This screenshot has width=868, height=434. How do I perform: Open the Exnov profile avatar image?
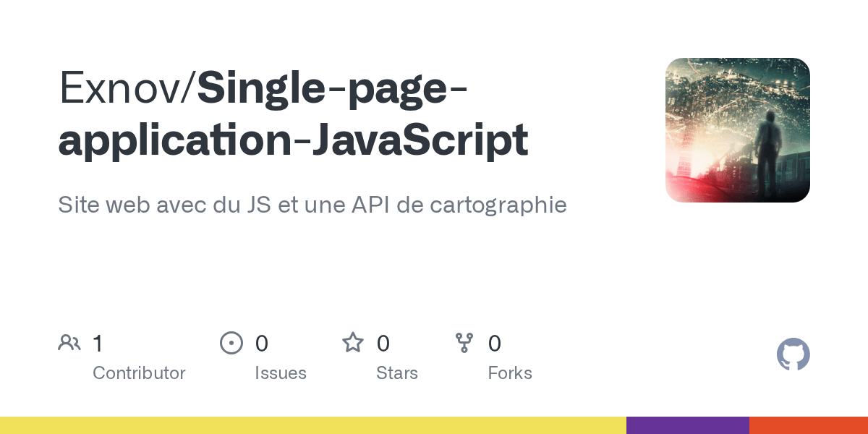(x=738, y=130)
